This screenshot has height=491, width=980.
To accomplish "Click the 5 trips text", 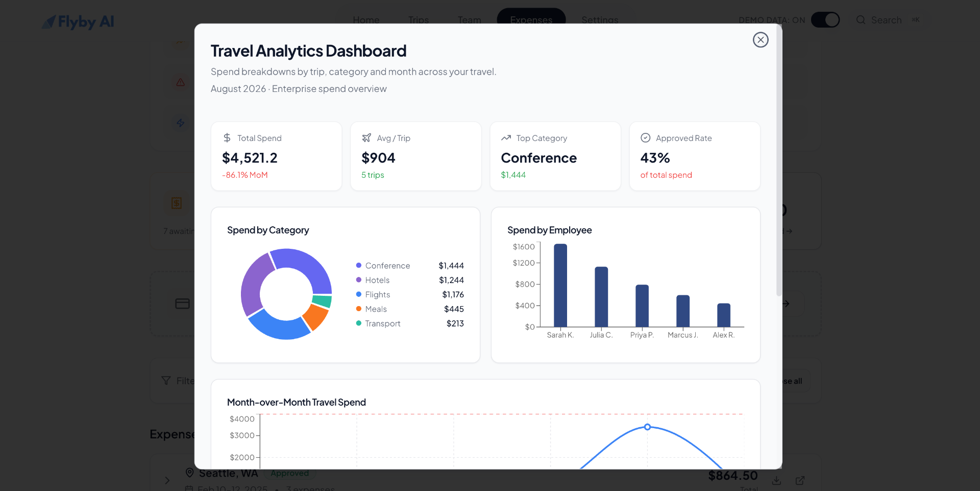I will click(373, 175).
